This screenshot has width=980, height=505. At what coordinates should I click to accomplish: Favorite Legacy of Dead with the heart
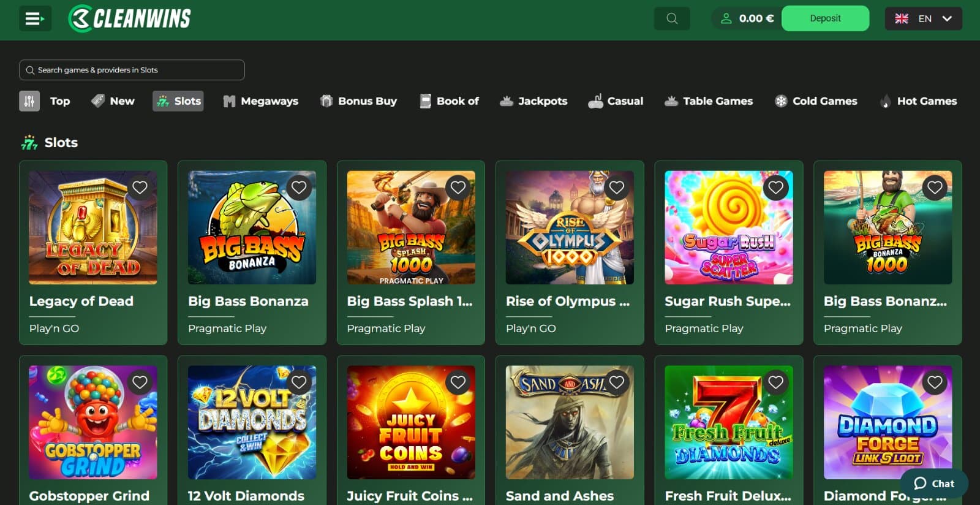pyautogui.click(x=140, y=188)
